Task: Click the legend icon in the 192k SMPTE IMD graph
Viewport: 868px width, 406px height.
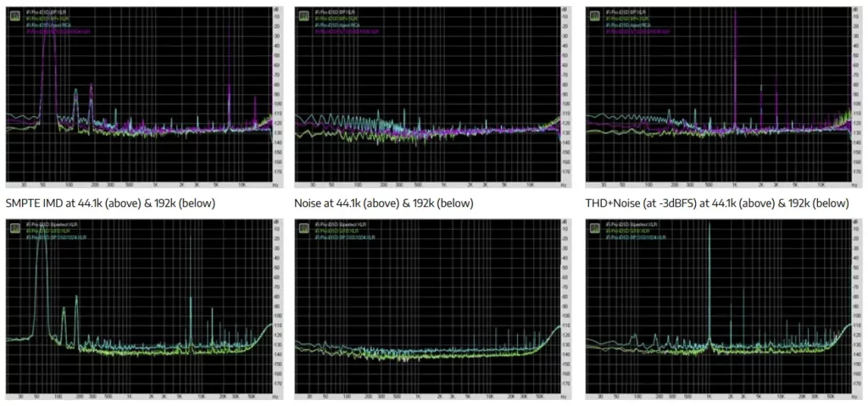Action: (x=14, y=228)
